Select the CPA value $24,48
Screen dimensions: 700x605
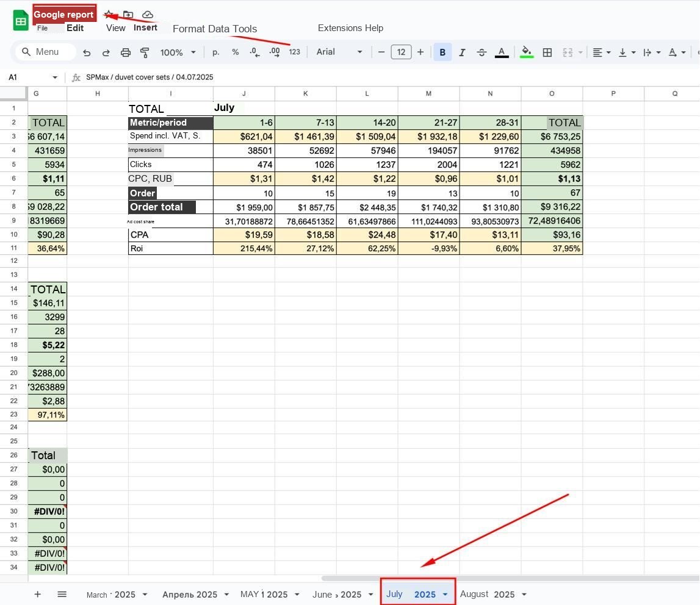point(367,235)
